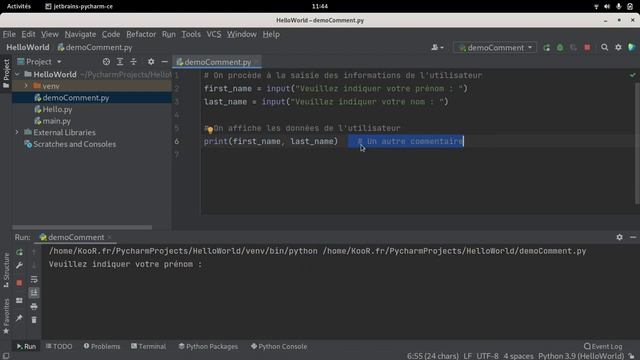The image size is (640, 360).
Task: Close the demoComment.py editor tab
Action: coord(257,62)
